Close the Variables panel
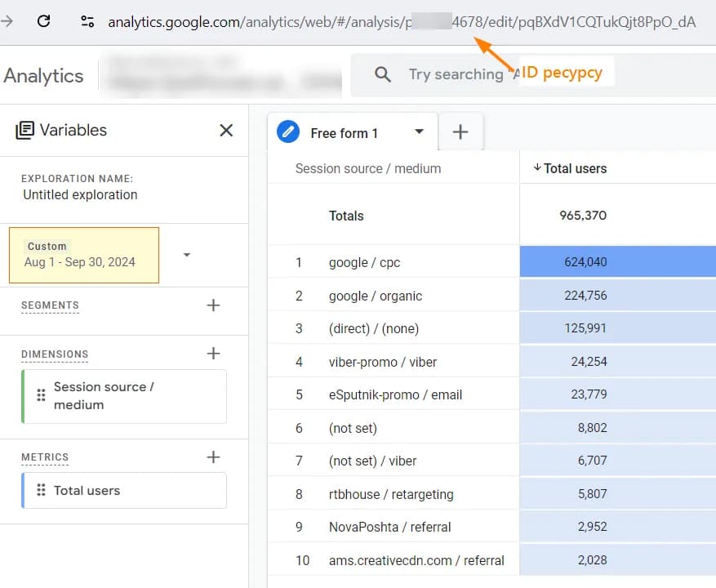The image size is (716, 588). 226,130
